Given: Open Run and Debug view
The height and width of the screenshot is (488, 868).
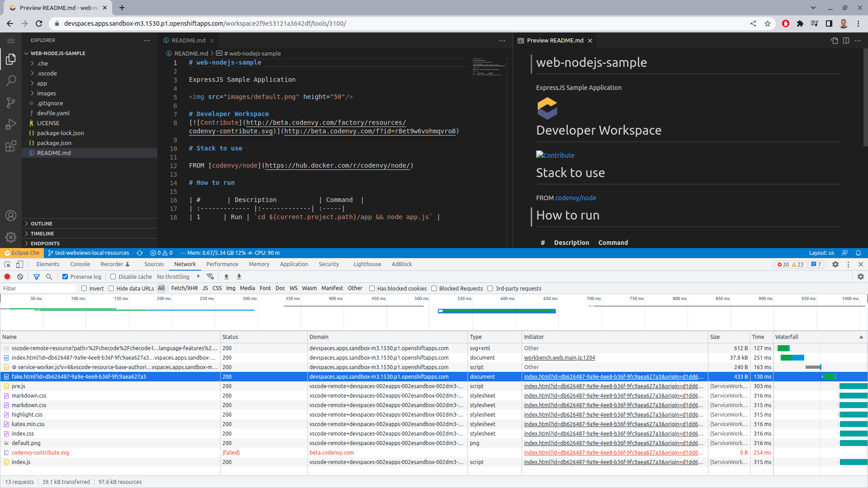Looking at the screenshot, I should [x=11, y=124].
